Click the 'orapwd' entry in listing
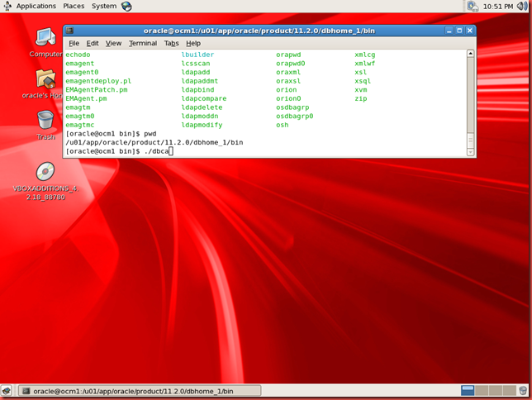This screenshot has height=400, width=532. coord(288,55)
